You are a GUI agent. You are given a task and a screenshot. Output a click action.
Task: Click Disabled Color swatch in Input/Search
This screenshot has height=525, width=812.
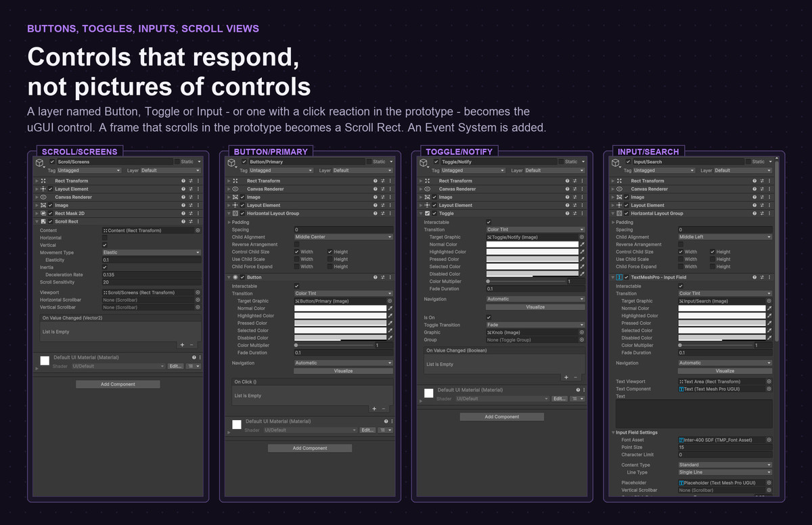point(722,338)
